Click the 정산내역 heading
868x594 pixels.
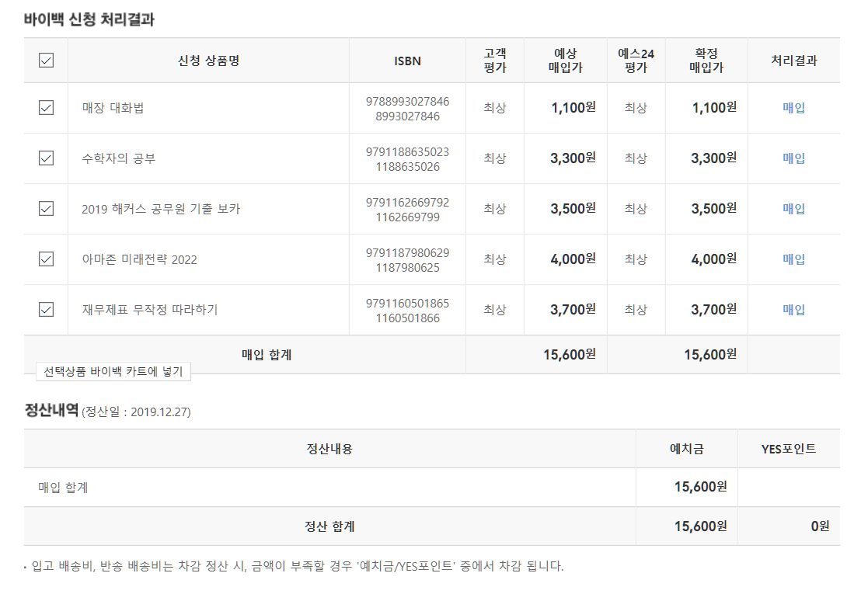[x=51, y=410]
